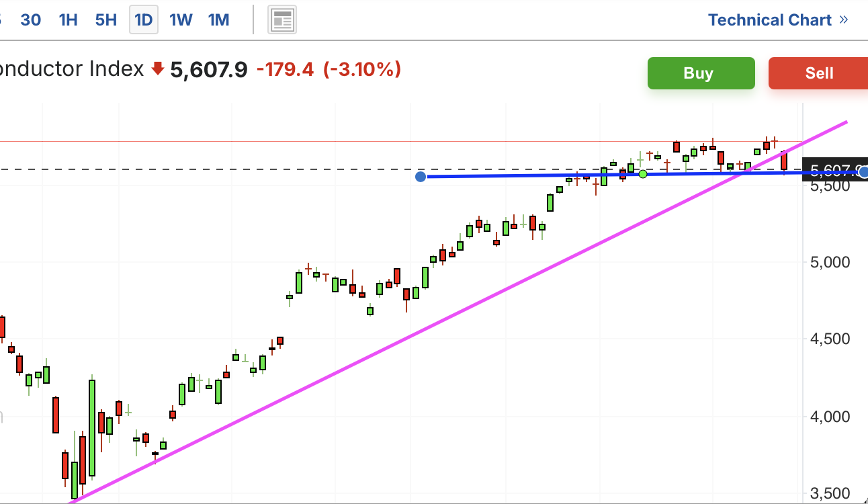
Task: Select the green midpoint handle on blue line
Action: [643, 174]
